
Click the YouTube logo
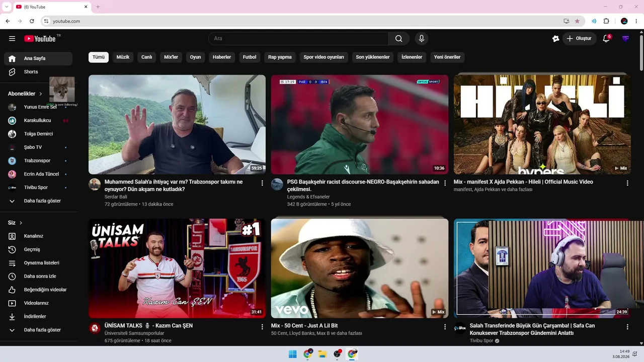coord(40,39)
